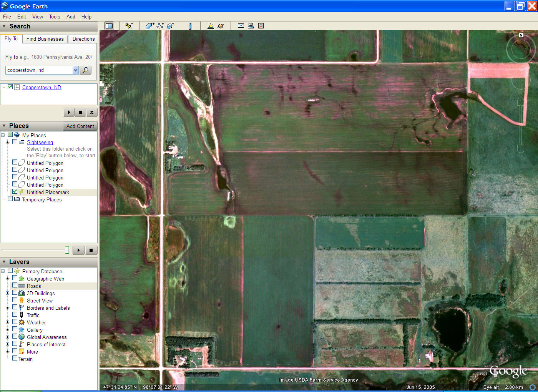
Task: Expand the Sightseeing folder tree node
Action: pos(7,142)
